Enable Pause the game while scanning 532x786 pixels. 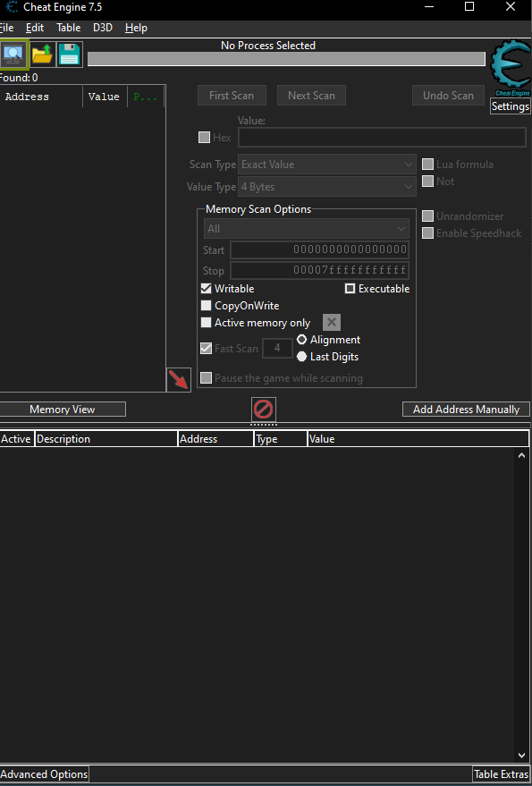[206, 378]
